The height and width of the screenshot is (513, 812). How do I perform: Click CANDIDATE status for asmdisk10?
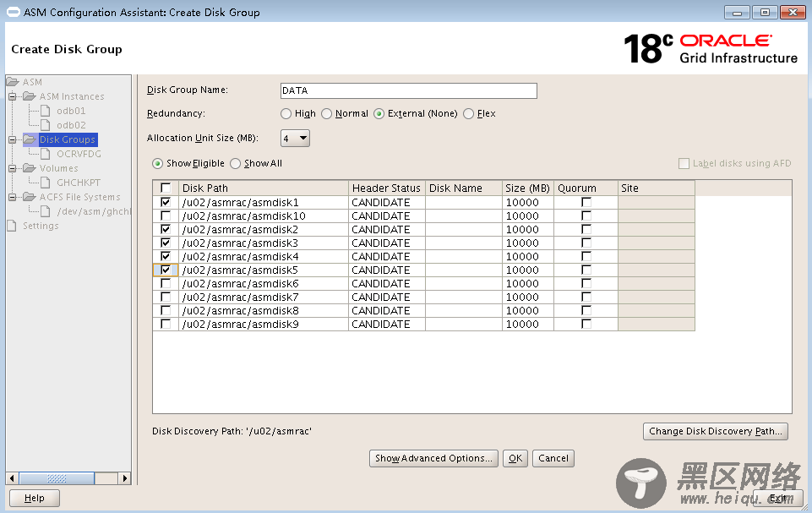386,216
